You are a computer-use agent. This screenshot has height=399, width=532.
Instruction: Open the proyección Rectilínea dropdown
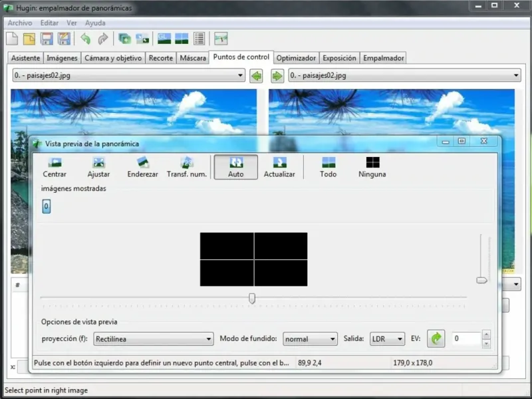coord(154,339)
